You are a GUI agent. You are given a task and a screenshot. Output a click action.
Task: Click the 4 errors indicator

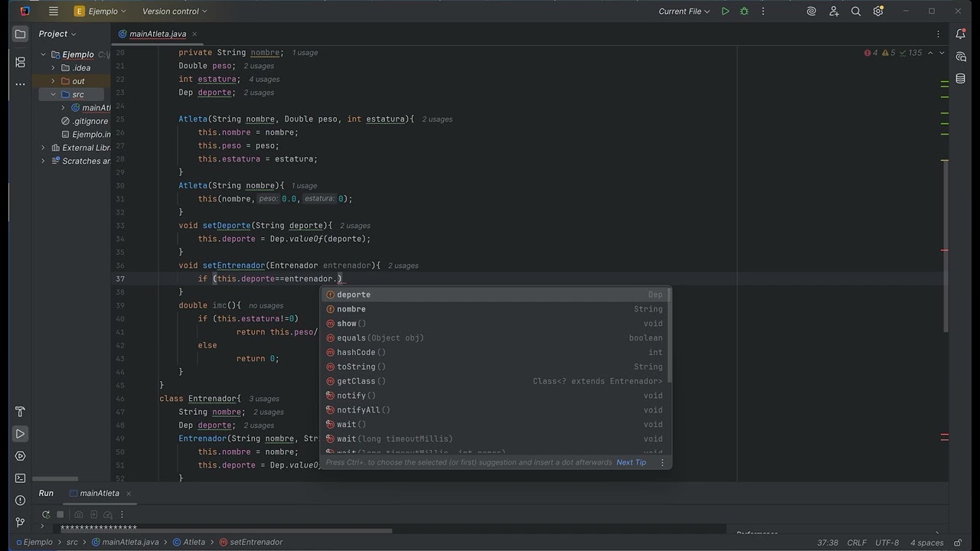pos(871,53)
